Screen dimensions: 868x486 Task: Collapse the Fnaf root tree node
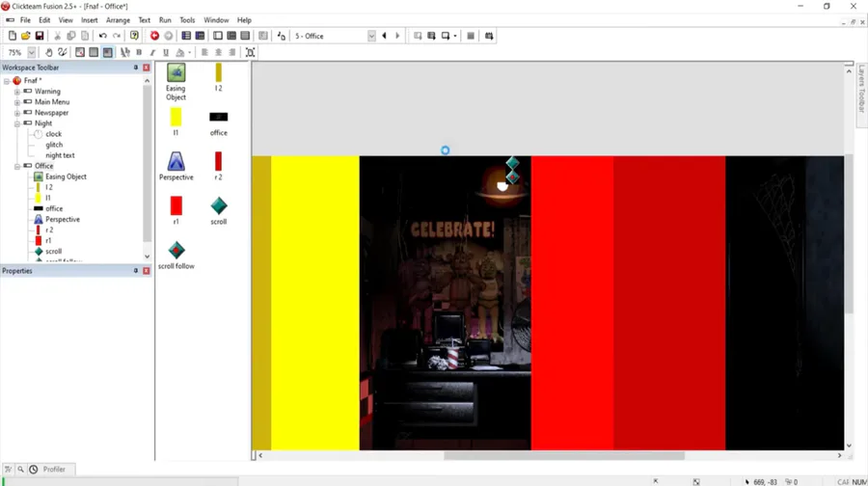[7, 81]
